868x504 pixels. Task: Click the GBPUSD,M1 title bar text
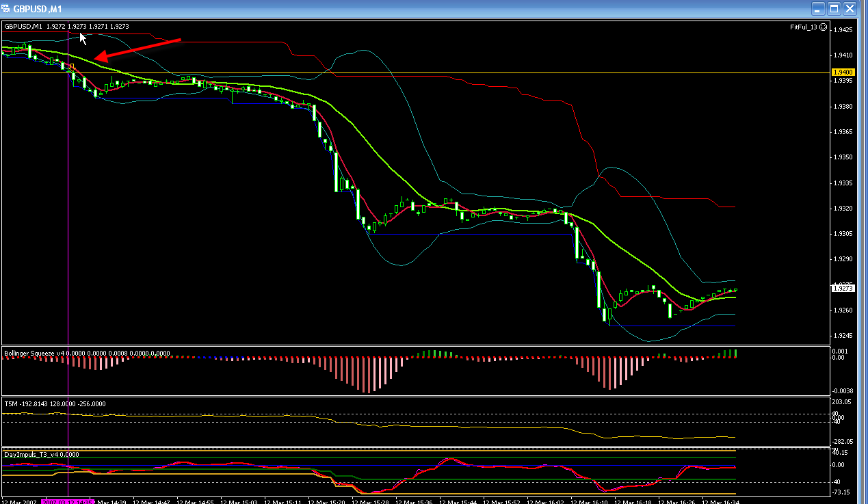point(38,9)
